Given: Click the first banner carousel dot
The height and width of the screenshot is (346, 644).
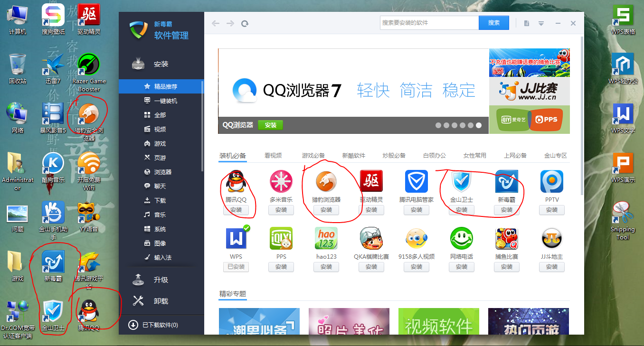Looking at the screenshot, I should pyautogui.click(x=438, y=125).
